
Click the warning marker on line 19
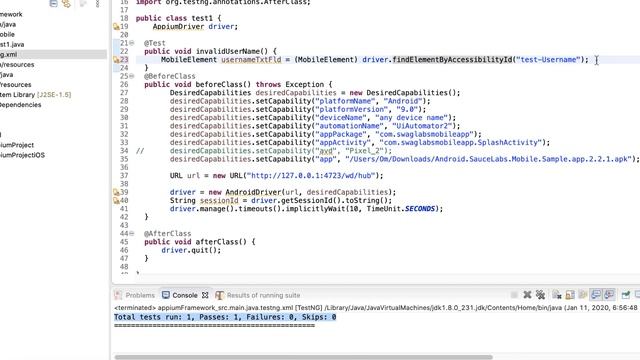(116, 27)
